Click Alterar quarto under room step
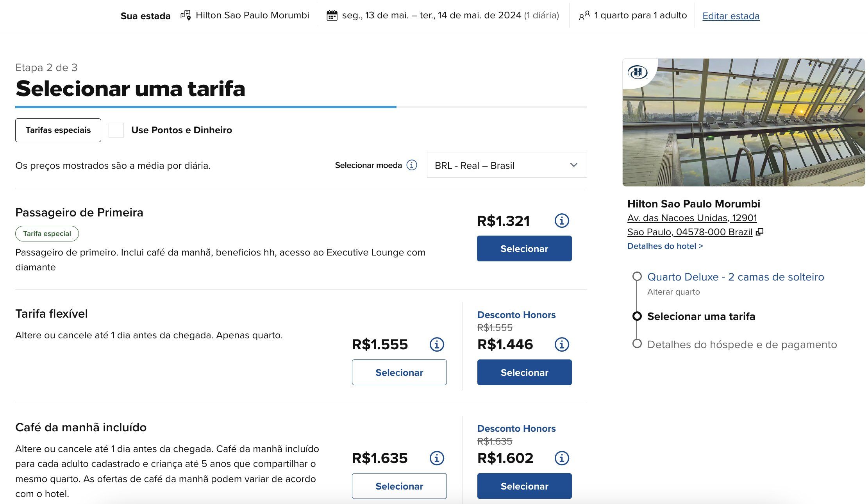This screenshot has height=504, width=868. coord(673,292)
